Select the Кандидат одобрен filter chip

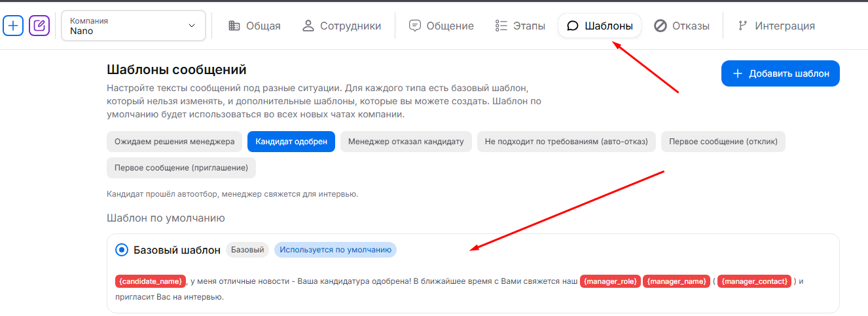pos(291,141)
